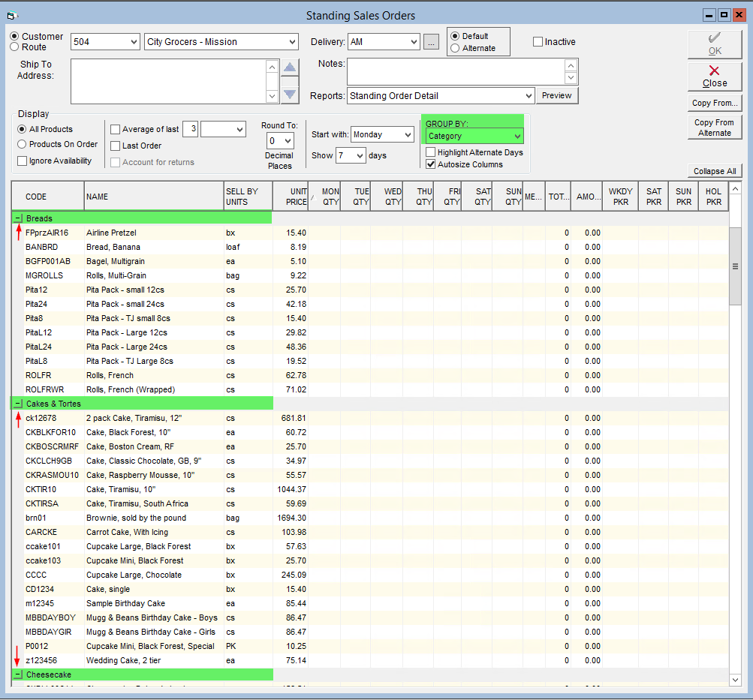Open the customer number 504 dropdown
Screen dimensions: 753x700
[x=134, y=42]
